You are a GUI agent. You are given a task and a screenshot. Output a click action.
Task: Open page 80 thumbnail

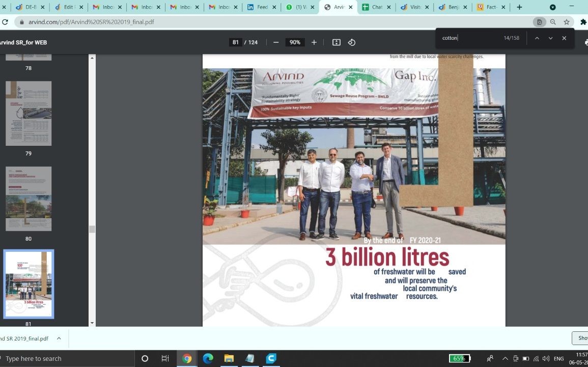coord(29,199)
